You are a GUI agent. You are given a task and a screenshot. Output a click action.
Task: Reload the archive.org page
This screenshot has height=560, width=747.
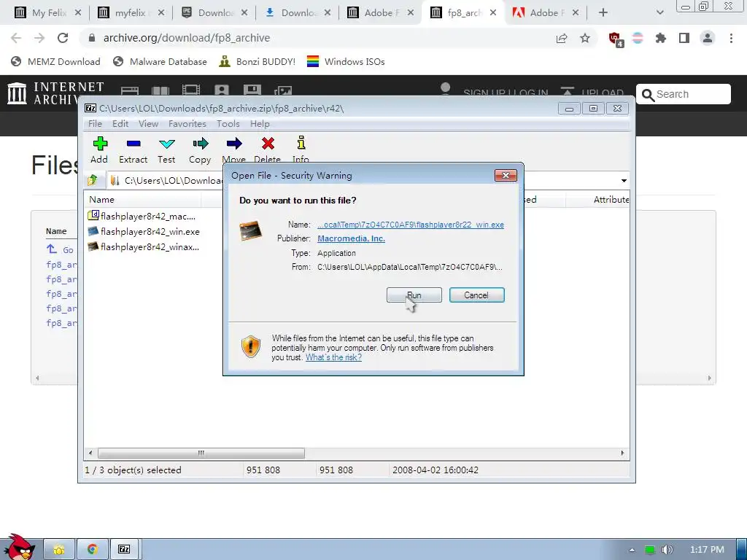63,38
